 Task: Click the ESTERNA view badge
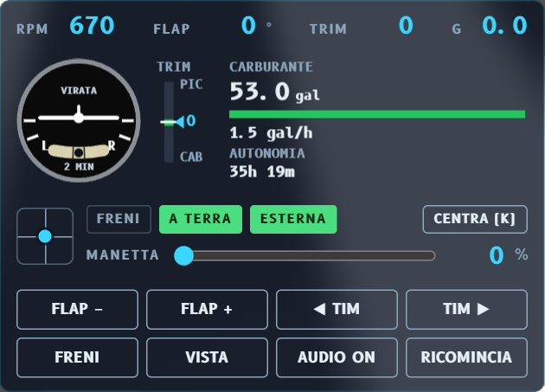[x=293, y=219]
